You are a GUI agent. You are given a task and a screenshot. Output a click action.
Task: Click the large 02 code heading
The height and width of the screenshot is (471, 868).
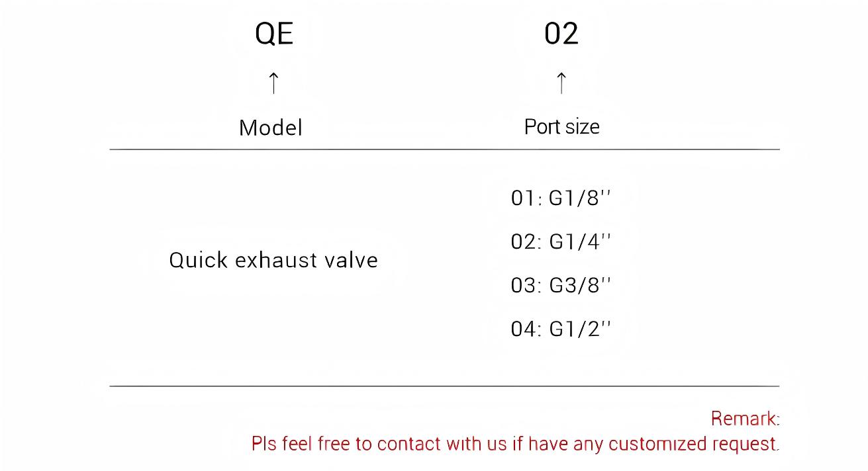pyautogui.click(x=561, y=34)
